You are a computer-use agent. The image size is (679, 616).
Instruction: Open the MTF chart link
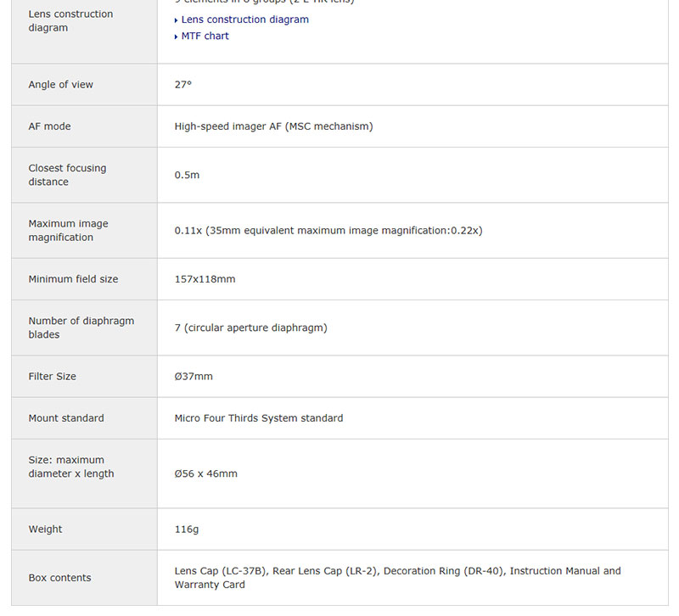[205, 36]
